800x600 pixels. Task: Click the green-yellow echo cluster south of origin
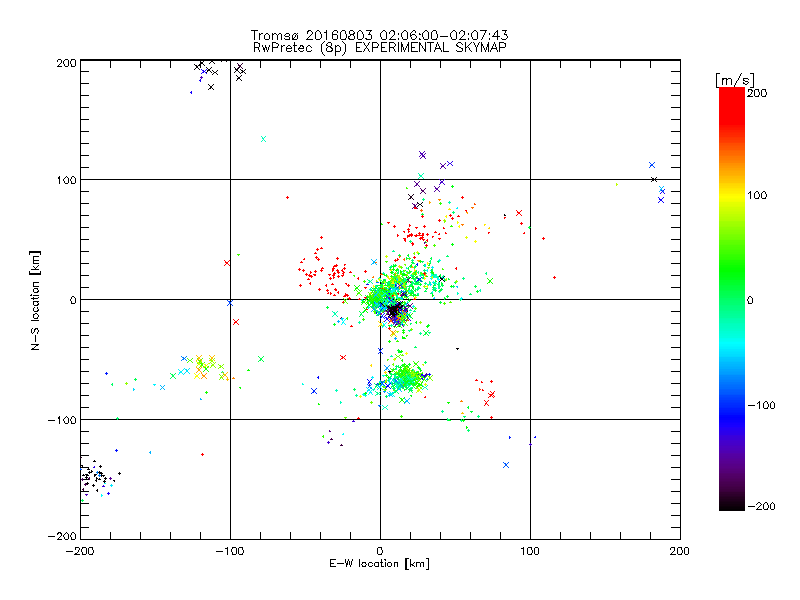tap(406, 378)
